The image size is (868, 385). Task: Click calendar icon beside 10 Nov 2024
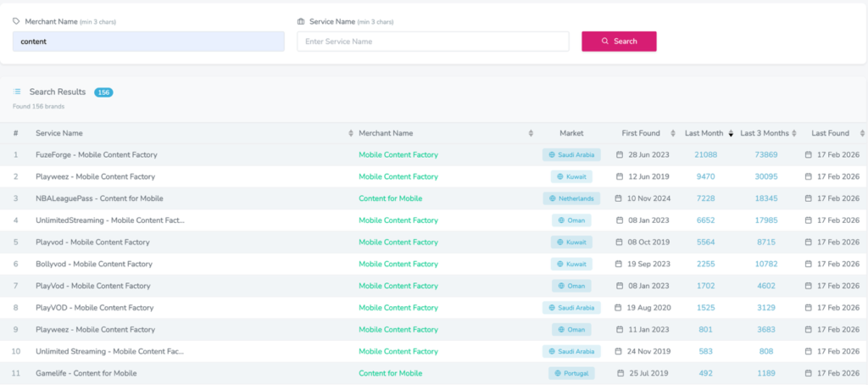(620, 198)
